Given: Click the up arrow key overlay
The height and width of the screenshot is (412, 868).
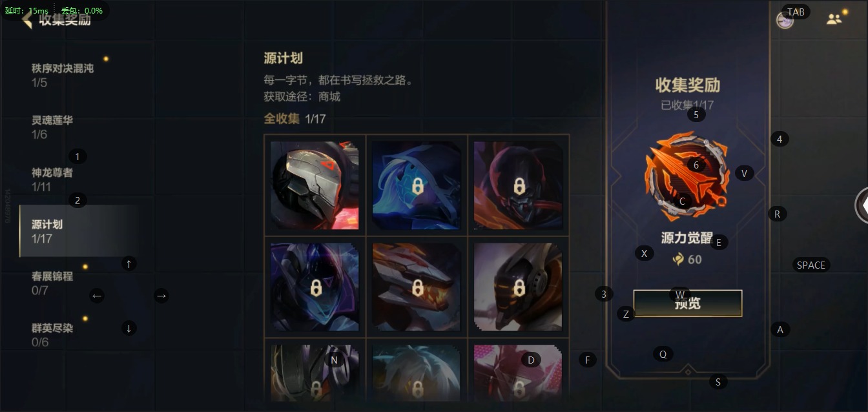Looking at the screenshot, I should (x=129, y=263).
